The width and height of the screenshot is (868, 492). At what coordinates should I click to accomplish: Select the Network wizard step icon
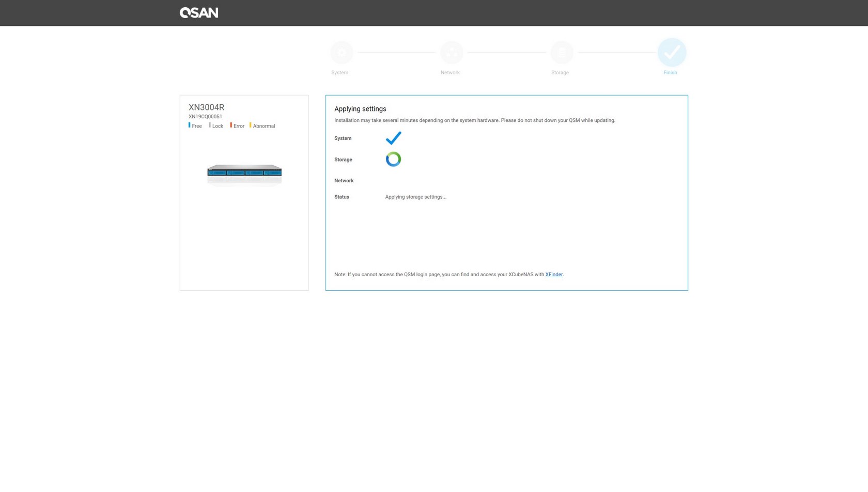[x=452, y=53]
